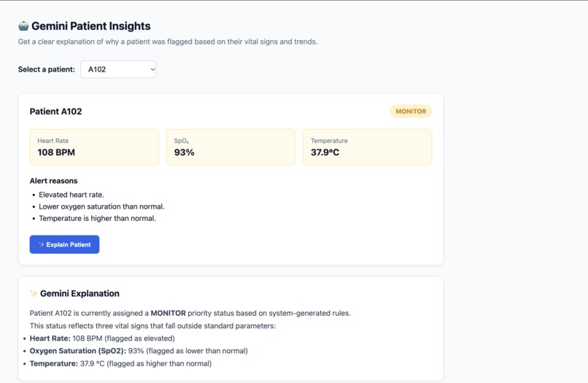Image resolution: width=588 pixels, height=383 pixels.
Task: Open the patient selector dropdown showing A102
Action: click(118, 69)
